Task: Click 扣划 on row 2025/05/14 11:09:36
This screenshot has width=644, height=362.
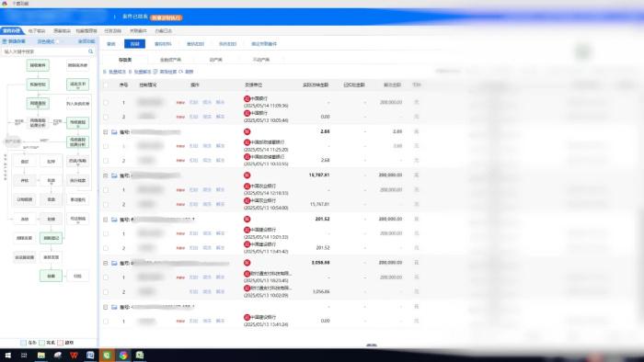Action: click(x=193, y=103)
